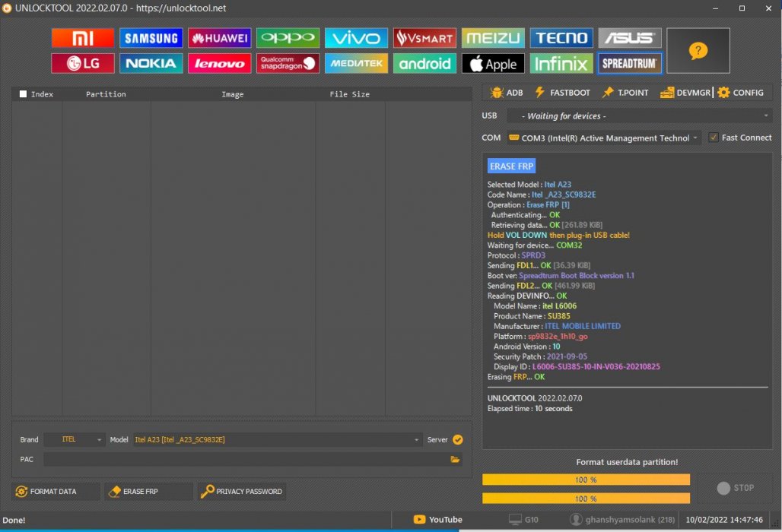
Task: Click the ghanshyamsolank user account entry
Action: 622,520
